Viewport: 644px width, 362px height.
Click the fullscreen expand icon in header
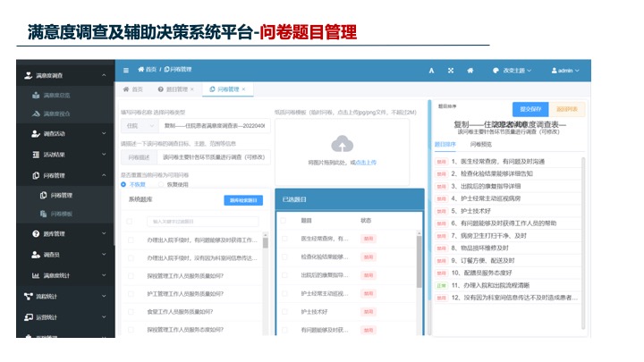[451, 70]
